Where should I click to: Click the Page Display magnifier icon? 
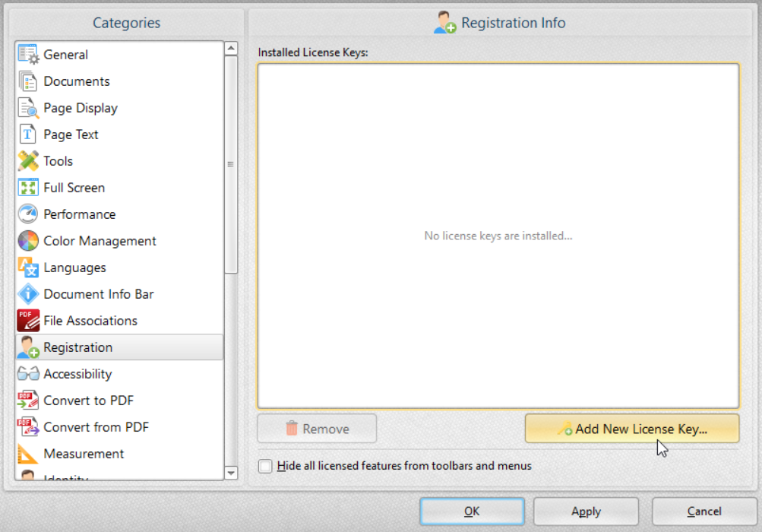coord(28,108)
